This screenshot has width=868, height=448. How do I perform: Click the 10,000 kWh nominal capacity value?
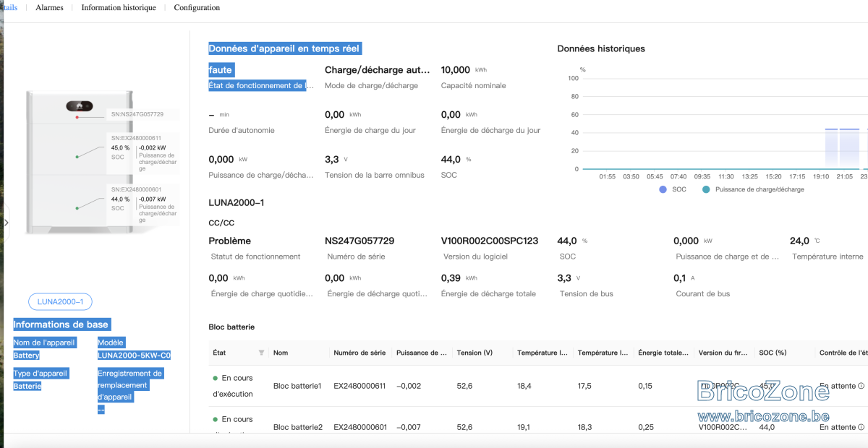pyautogui.click(x=464, y=70)
